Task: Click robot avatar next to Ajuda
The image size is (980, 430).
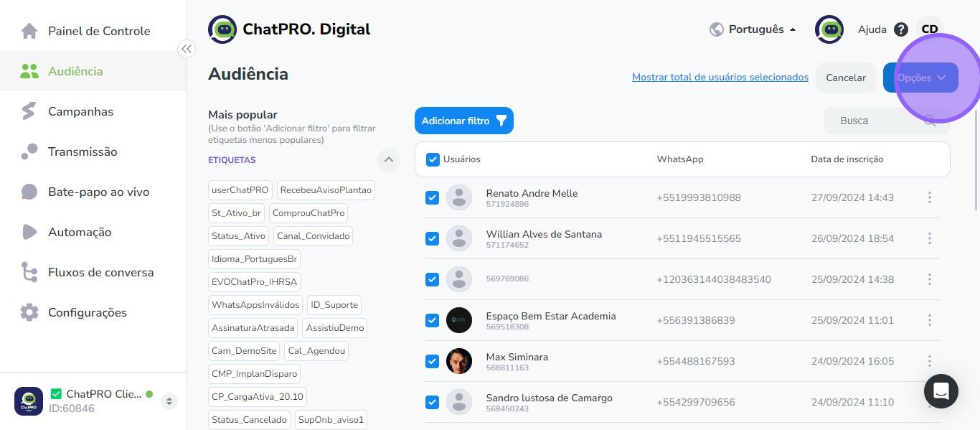Action: 829,29
